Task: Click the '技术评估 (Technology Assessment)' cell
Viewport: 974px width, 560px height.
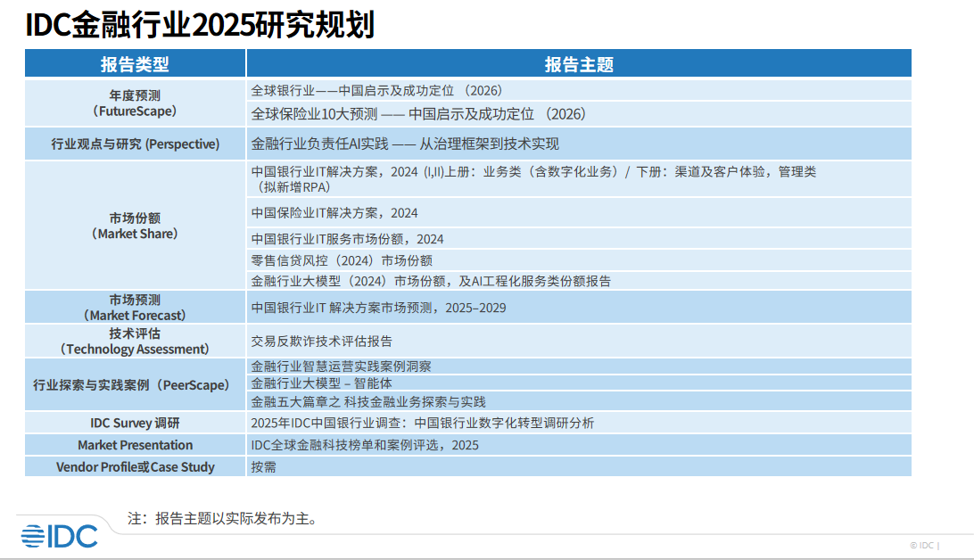Action: (x=135, y=341)
